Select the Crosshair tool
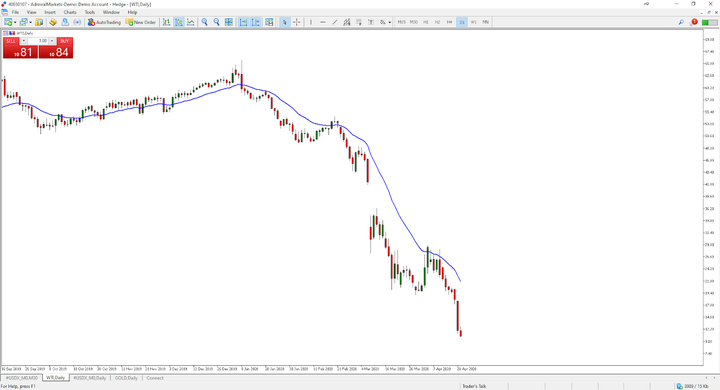Viewport: 720px width, 390px height. tap(297, 22)
